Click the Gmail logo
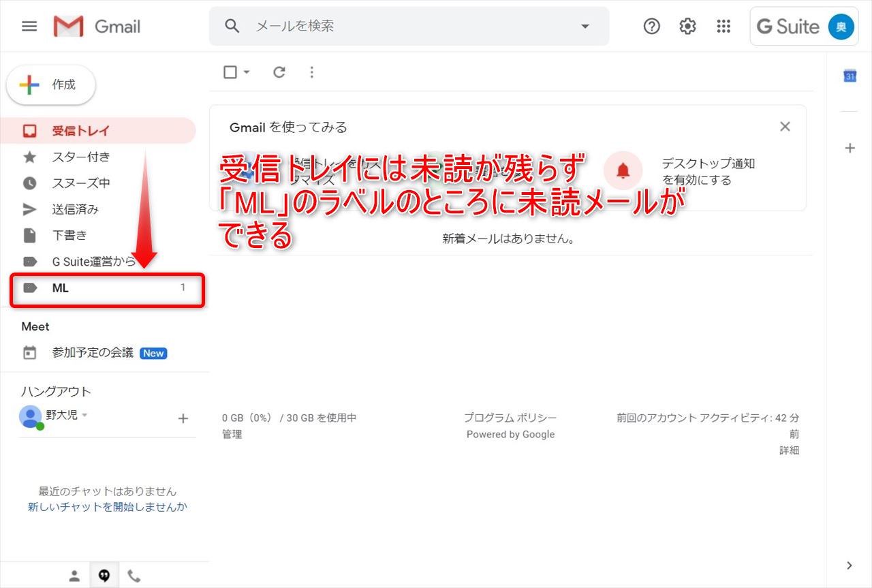The image size is (872, 588). 97,27
